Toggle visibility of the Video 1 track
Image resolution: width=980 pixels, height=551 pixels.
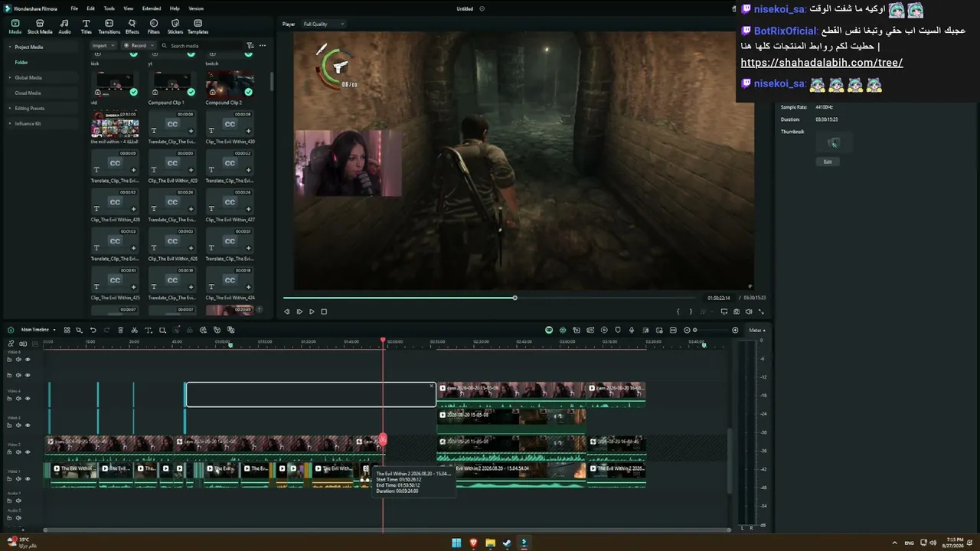click(x=28, y=479)
